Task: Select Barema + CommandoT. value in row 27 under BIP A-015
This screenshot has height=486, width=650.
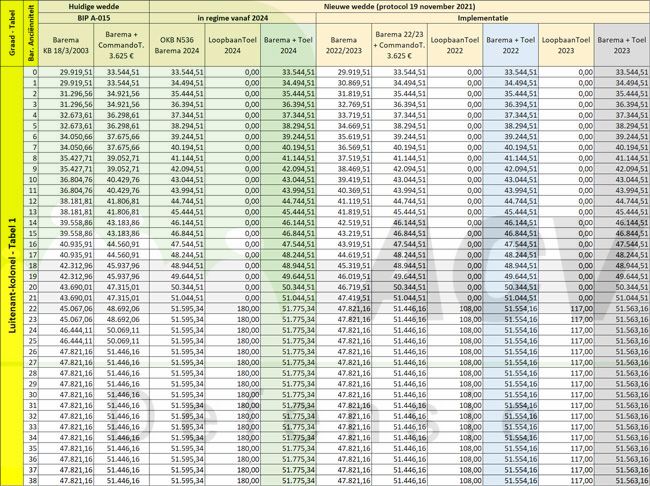Action: click(x=122, y=362)
